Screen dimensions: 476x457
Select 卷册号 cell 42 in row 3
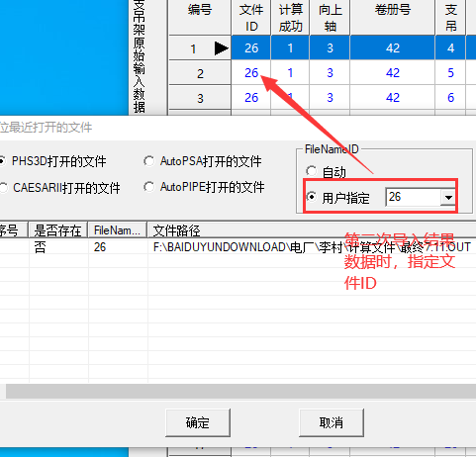[x=393, y=98]
